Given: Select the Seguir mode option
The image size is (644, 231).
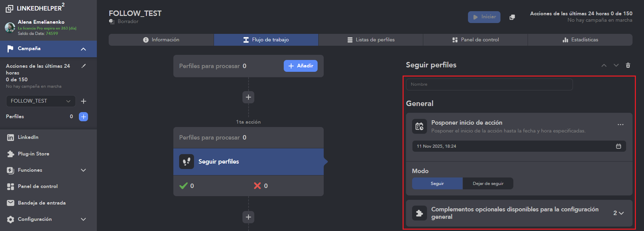Looking at the screenshot, I should (x=437, y=184).
